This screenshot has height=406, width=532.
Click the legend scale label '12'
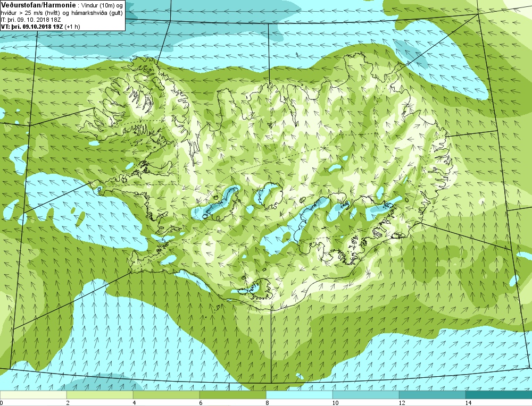pyautogui.click(x=402, y=403)
